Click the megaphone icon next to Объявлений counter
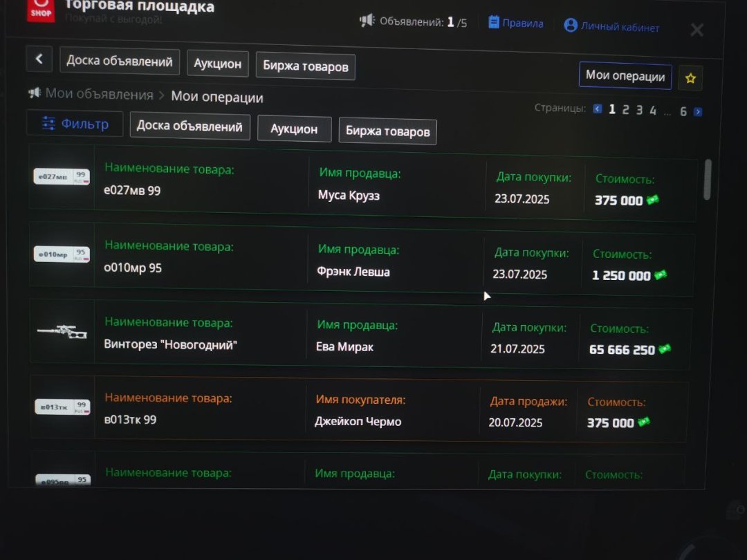Viewport: 747px width, 560px height. 367,21
